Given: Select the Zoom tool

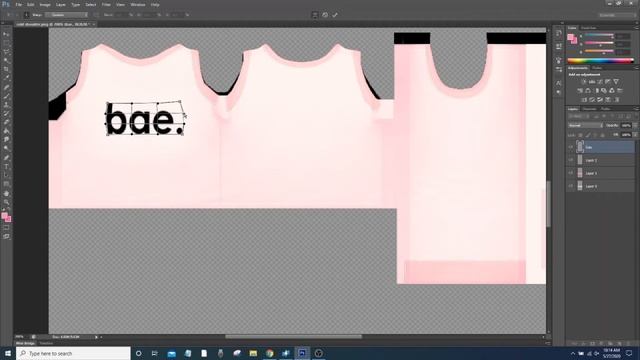Looking at the screenshot, I should [x=6, y=202].
